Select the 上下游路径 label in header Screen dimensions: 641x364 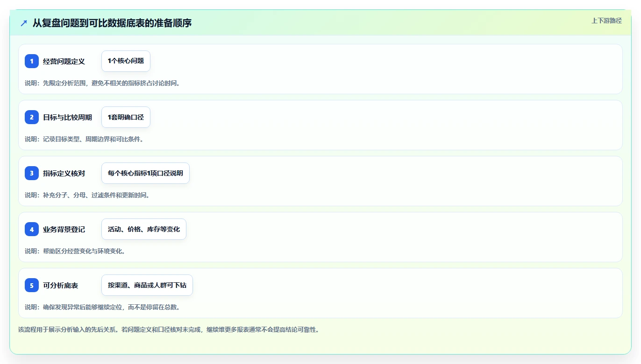click(x=606, y=21)
